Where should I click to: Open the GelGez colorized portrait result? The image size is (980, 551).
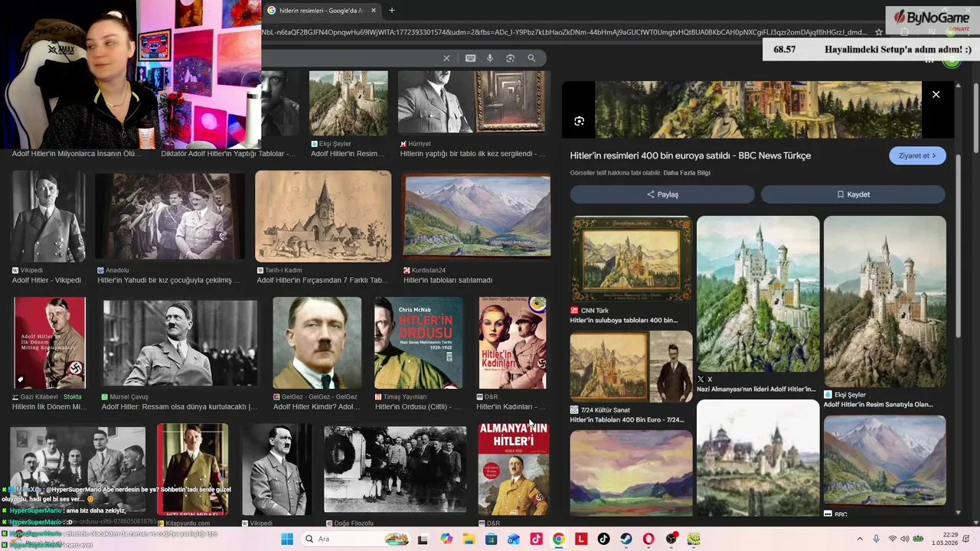pos(317,343)
